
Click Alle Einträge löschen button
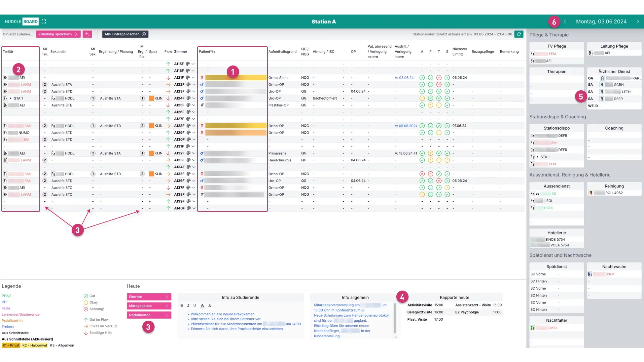(x=125, y=34)
